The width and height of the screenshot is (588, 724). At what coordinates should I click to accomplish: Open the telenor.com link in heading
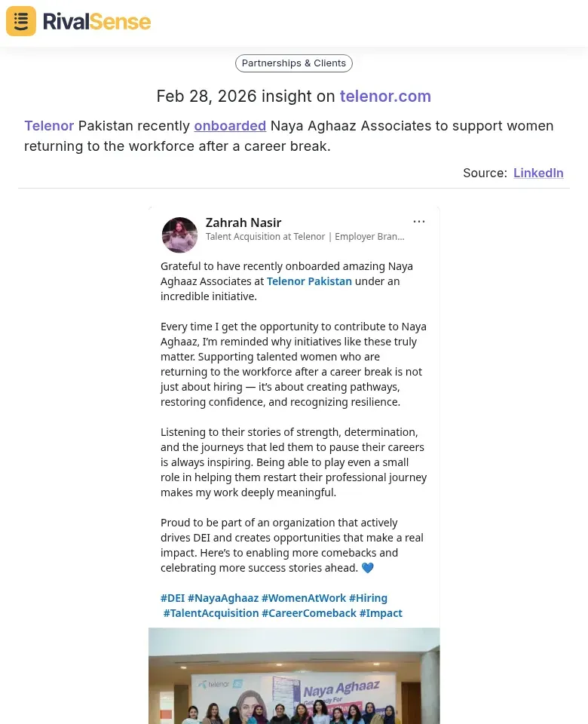click(x=385, y=97)
